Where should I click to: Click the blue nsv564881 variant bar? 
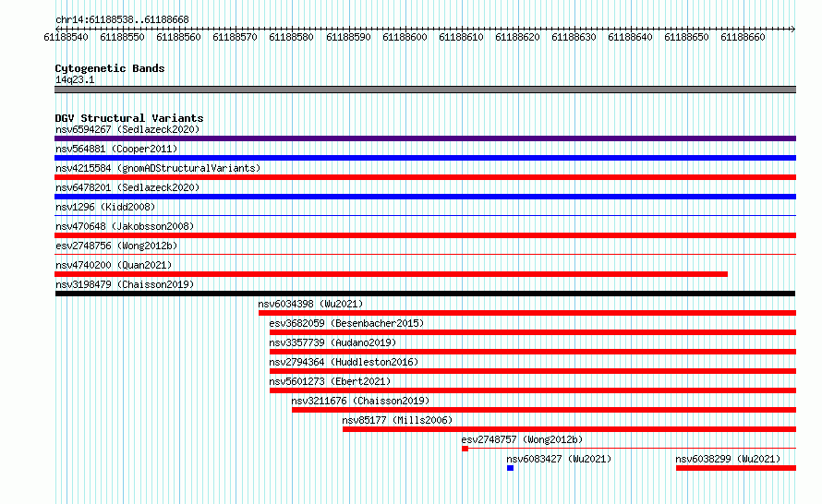tap(425, 158)
